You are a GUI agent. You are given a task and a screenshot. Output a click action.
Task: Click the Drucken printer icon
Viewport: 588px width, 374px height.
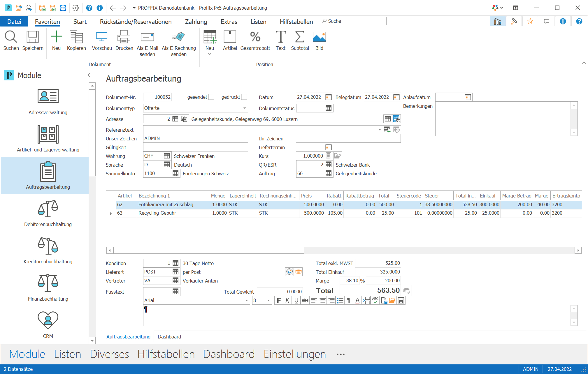point(124,37)
